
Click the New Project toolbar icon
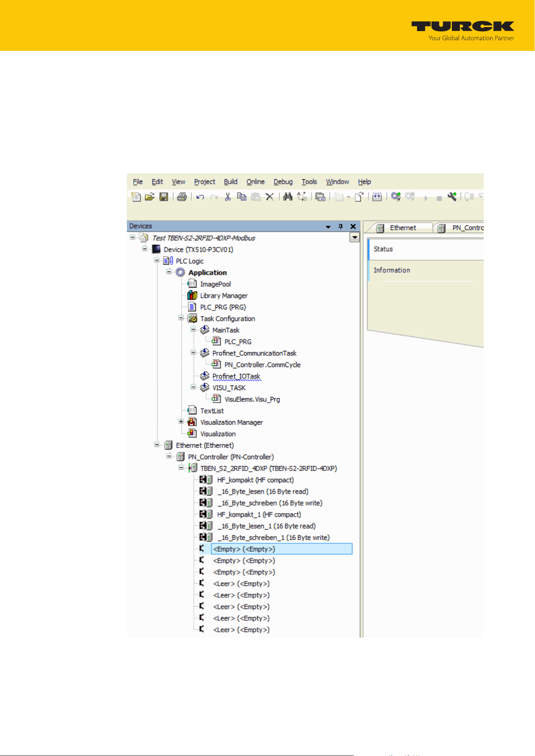tap(136, 197)
